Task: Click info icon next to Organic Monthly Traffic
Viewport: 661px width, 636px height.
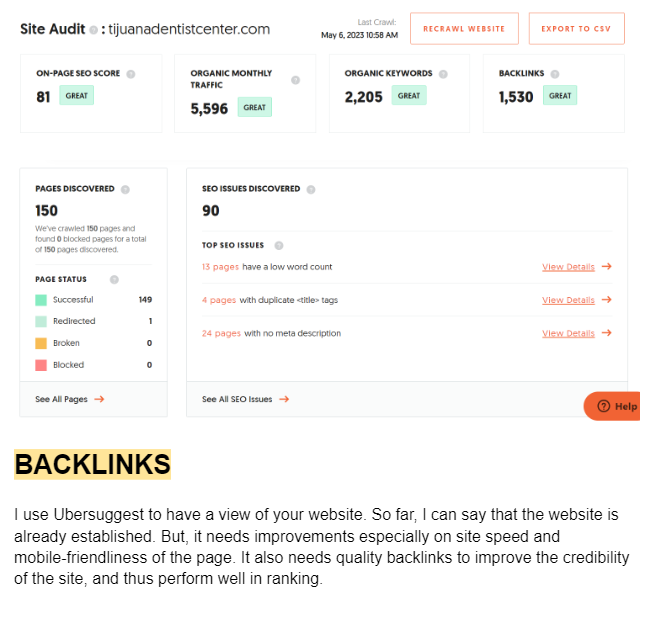Action: click(295, 80)
